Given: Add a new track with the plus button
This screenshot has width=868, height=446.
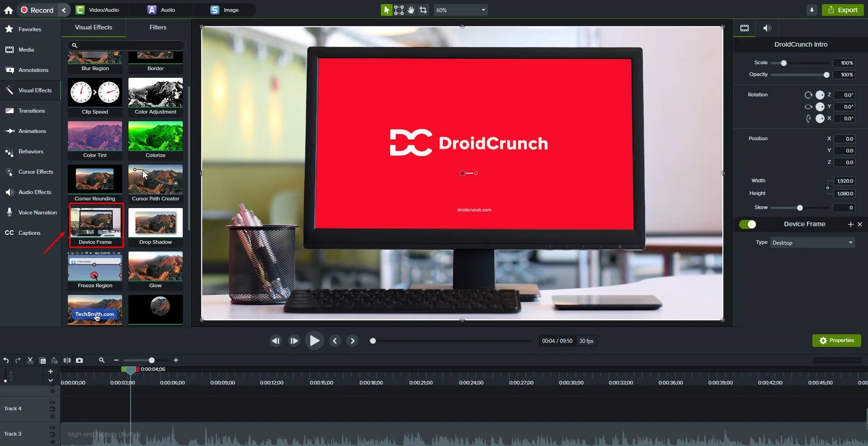Looking at the screenshot, I should pos(51,371).
